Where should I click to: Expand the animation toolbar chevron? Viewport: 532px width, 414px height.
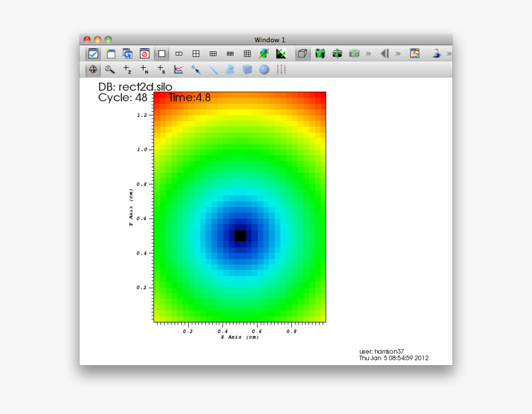(x=398, y=54)
